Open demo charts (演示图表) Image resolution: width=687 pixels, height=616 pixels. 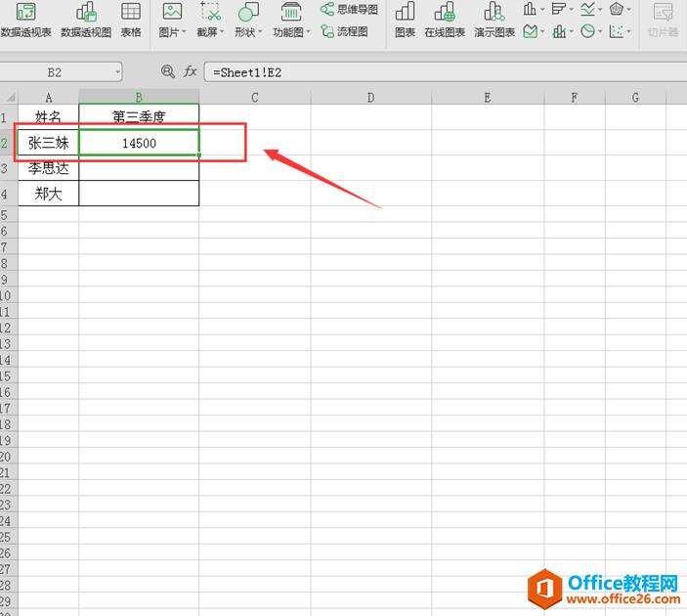494,20
